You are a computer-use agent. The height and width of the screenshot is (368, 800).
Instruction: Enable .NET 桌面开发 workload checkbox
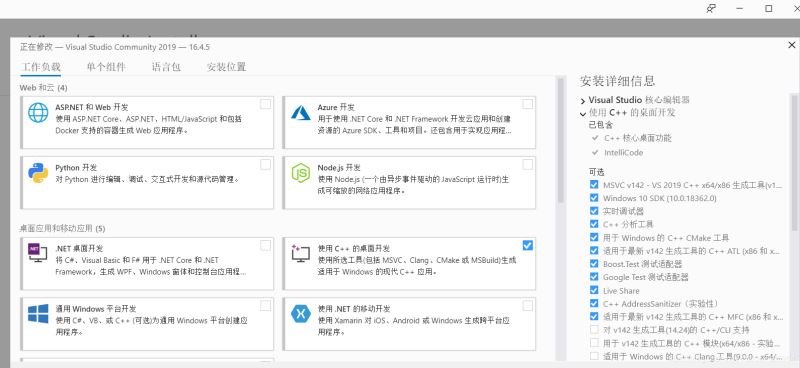pos(265,246)
